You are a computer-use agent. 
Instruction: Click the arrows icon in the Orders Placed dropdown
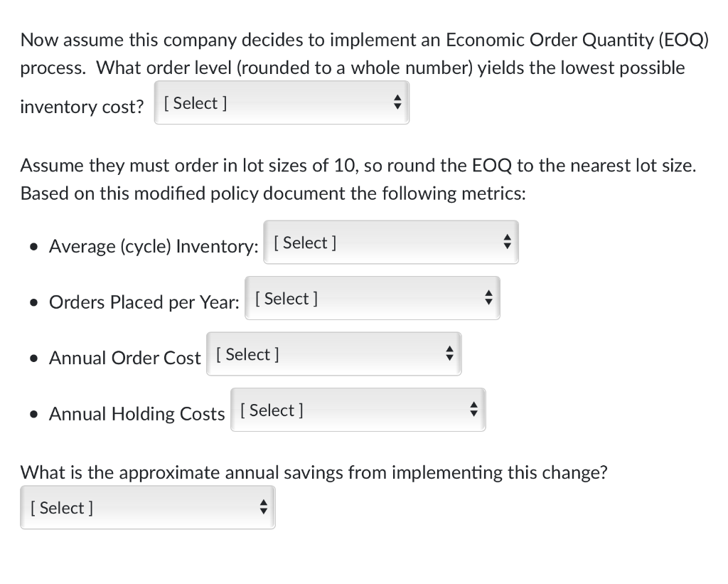(x=488, y=299)
